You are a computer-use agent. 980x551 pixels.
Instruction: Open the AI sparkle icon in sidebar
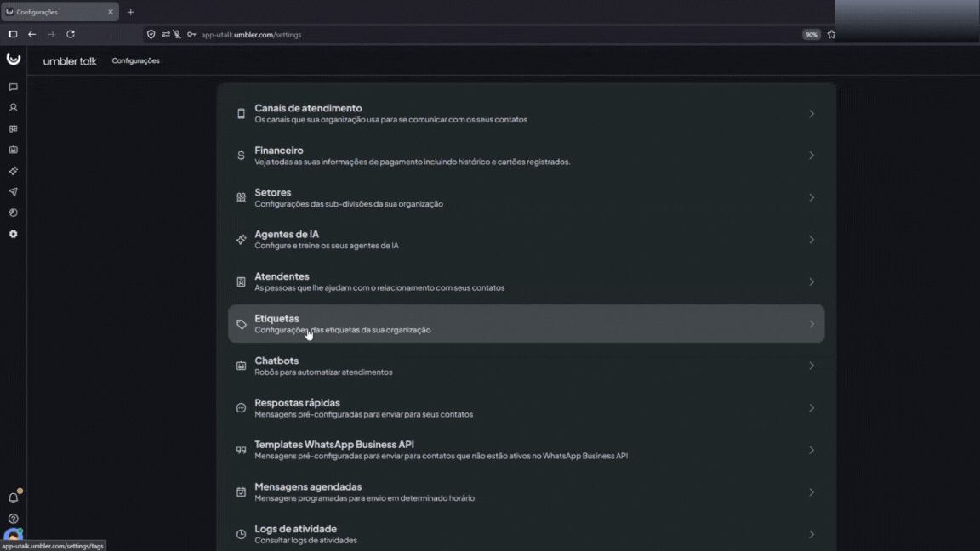coord(13,171)
